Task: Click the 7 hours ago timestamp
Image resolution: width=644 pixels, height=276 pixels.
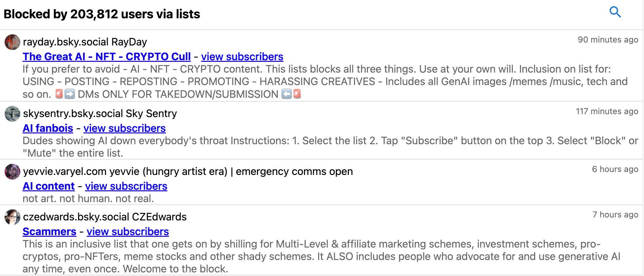Action: (615, 215)
